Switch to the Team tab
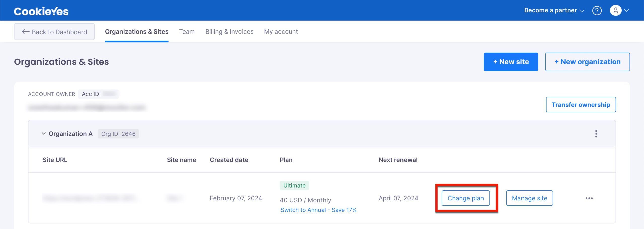The image size is (644, 229). point(187,32)
